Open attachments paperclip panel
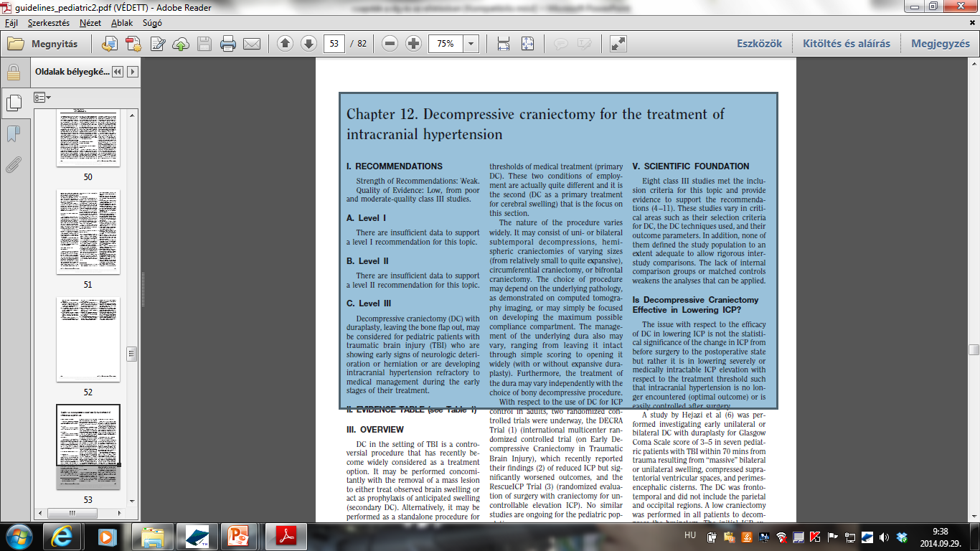 (13, 165)
